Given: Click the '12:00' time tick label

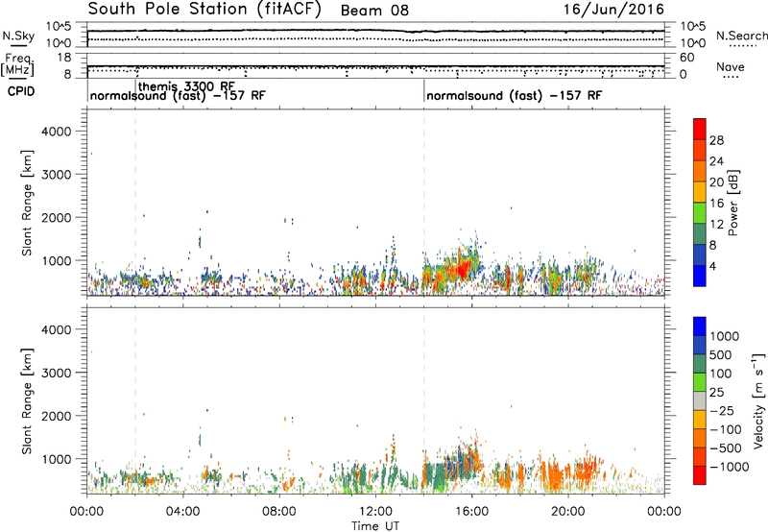Looking at the screenshot, I should pyautogui.click(x=375, y=512).
